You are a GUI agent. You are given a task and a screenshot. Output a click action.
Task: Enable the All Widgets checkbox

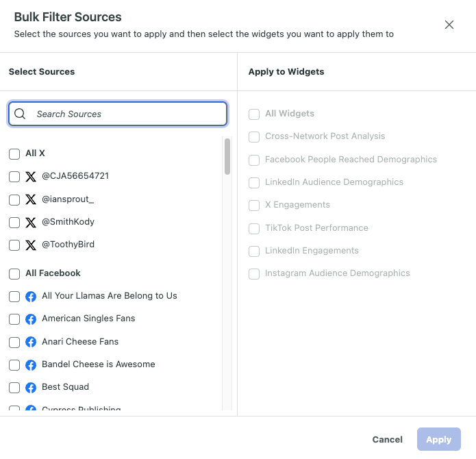click(254, 114)
